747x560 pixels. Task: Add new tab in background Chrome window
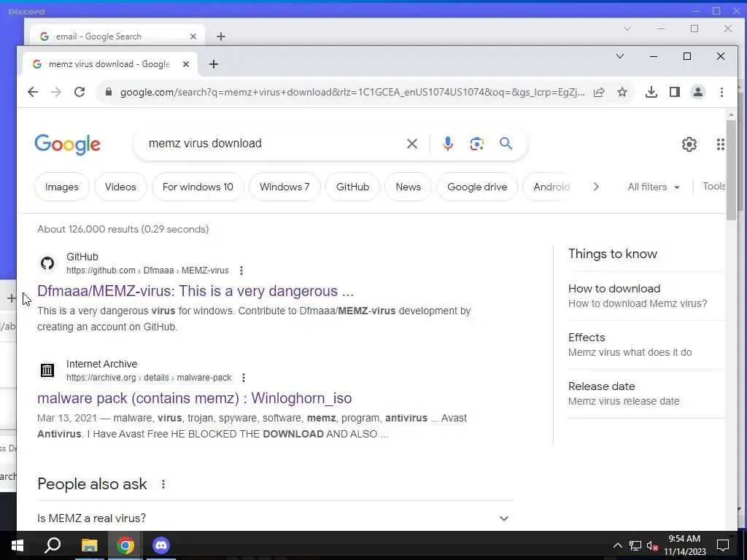220,36
